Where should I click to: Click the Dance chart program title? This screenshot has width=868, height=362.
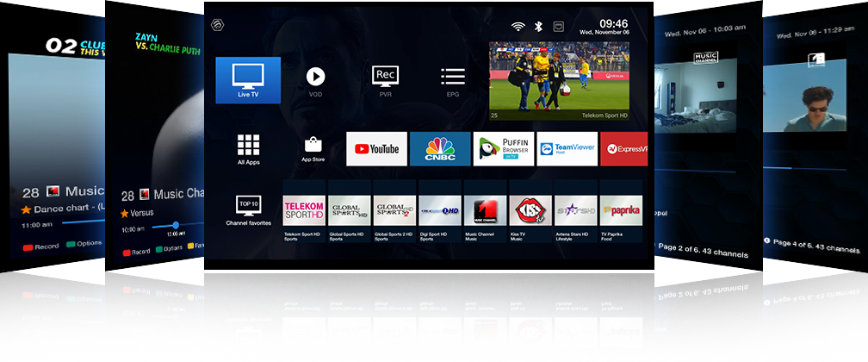(x=69, y=209)
